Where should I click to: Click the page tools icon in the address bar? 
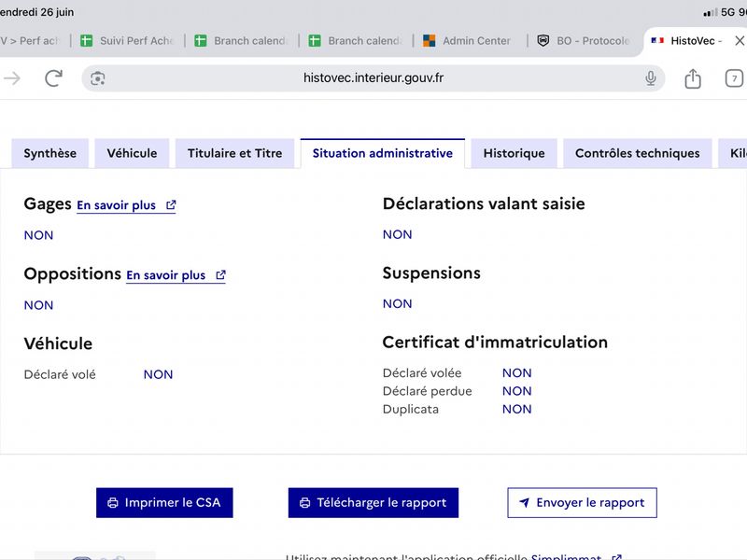point(98,78)
